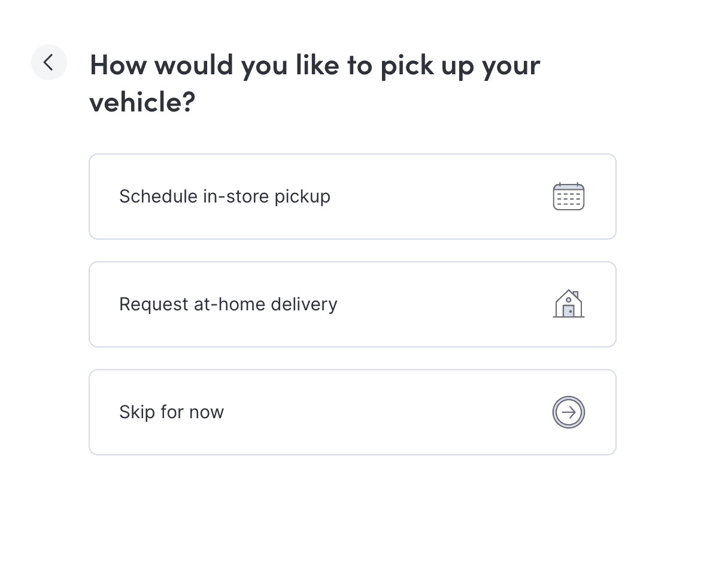Screen dimensions: 728x562
Task: Select the Schedule in-store pickup option
Action: point(353,197)
